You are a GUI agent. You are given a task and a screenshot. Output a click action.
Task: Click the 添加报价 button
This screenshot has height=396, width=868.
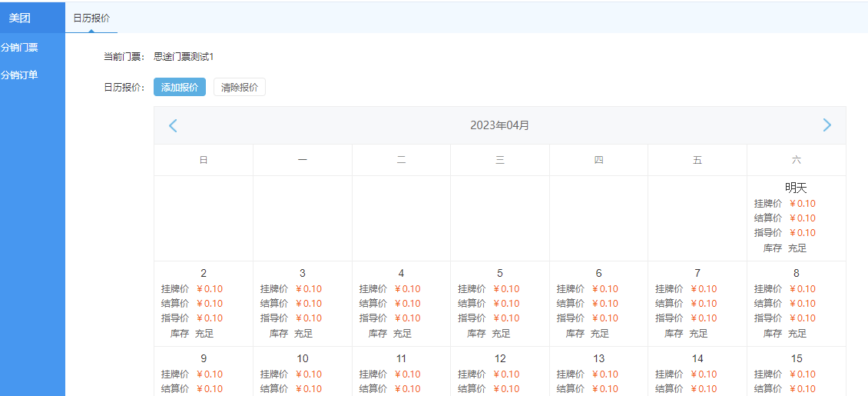tap(180, 87)
